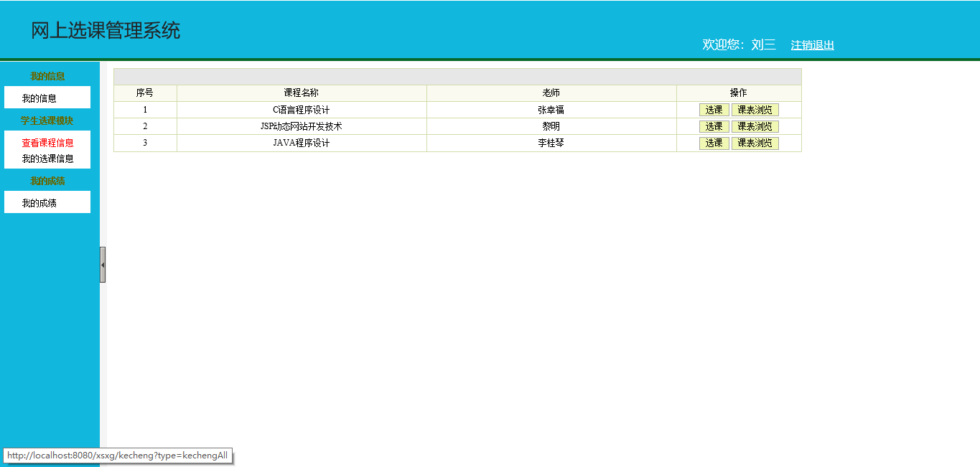Open 查看课程信息 in sidebar

[47, 143]
